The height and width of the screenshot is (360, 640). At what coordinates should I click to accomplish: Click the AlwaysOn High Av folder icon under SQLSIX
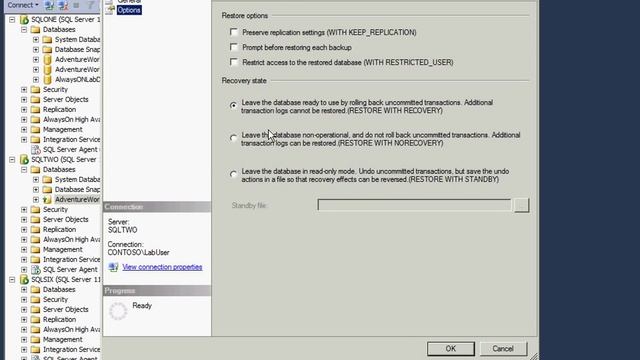pyautogui.click(x=36, y=330)
